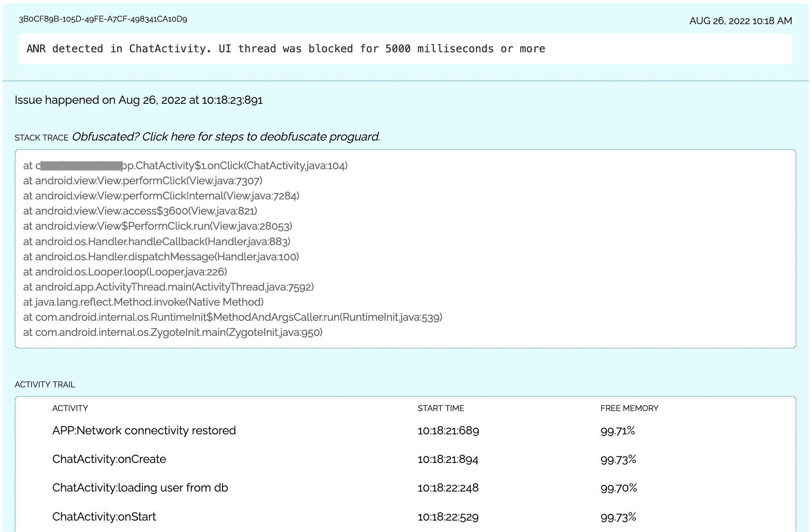
Task: Select the ChatActivity$1.onClick stack trace line
Action: 185,165
